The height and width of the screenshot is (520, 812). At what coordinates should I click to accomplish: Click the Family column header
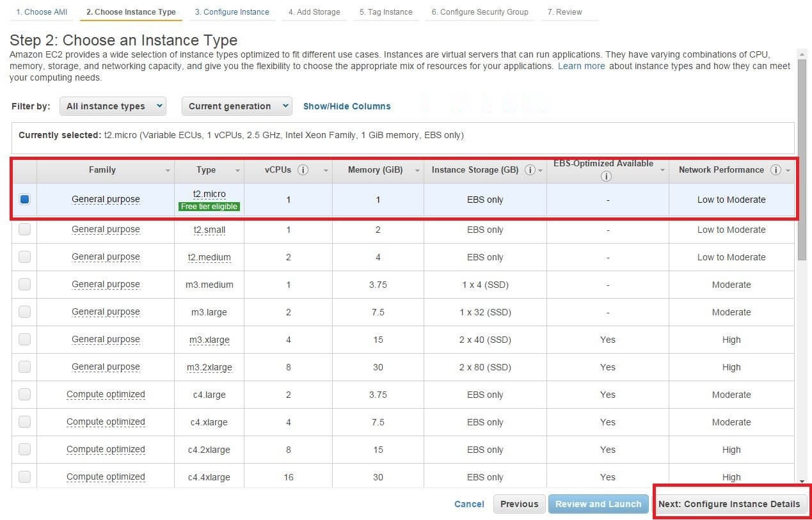(102, 170)
